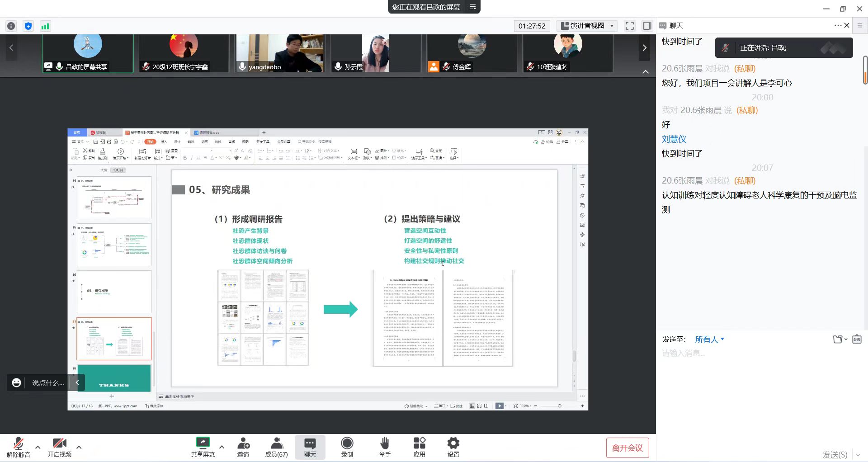Image resolution: width=868 pixels, height=462 pixels.
Task: Toggle the 聊天 chat tab in toolbar
Action: 310,447
